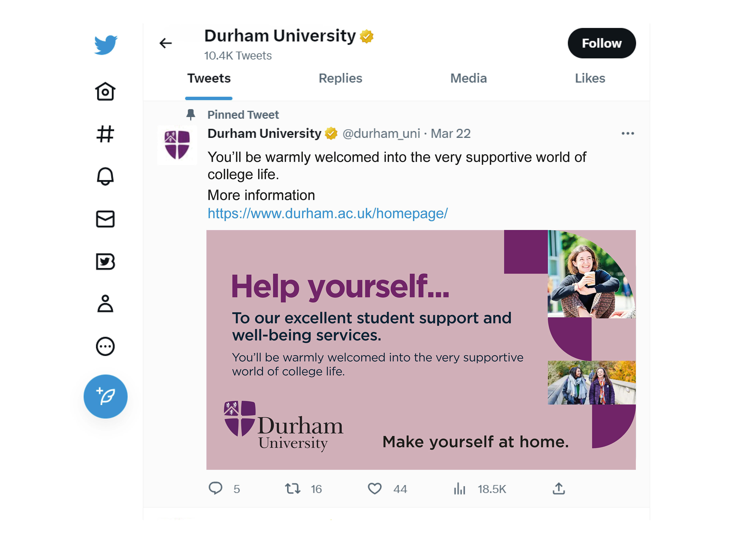756x534 pixels.
Task: Click the compose Tweet button
Action: (x=105, y=397)
